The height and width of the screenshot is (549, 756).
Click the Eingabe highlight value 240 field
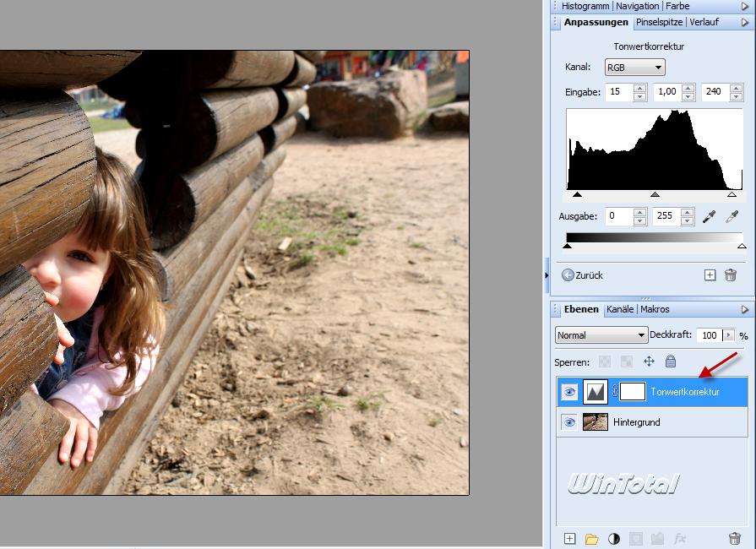tap(715, 91)
